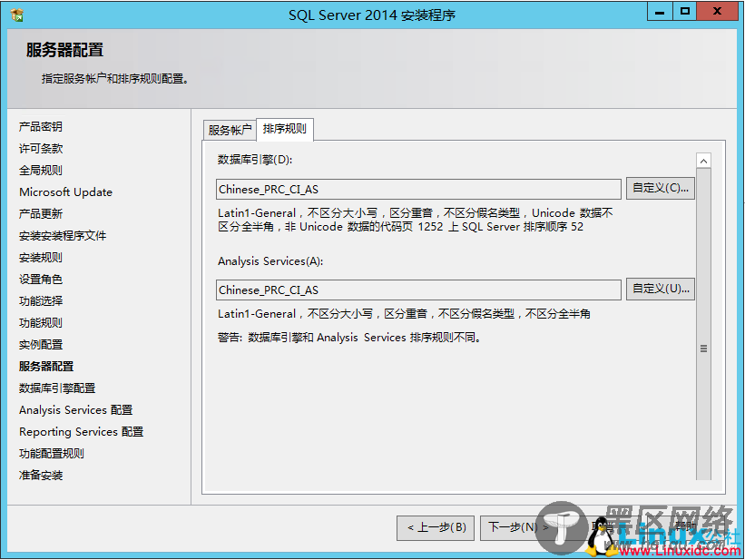
Task: Click the Analysis Services(A): label
Action: tap(270, 261)
